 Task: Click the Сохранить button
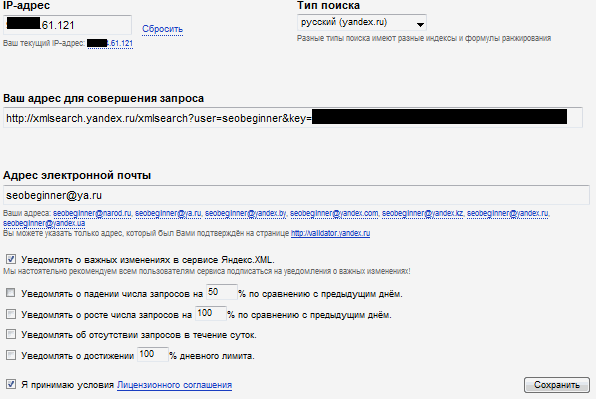[x=557, y=385]
